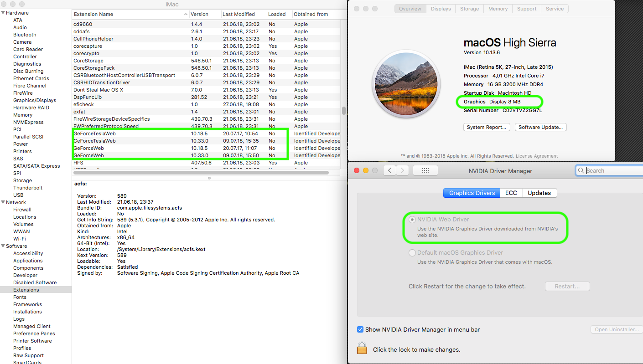This screenshot has height=364, width=643.
Task: Select the corecrypto extension row
Action: coord(206,53)
